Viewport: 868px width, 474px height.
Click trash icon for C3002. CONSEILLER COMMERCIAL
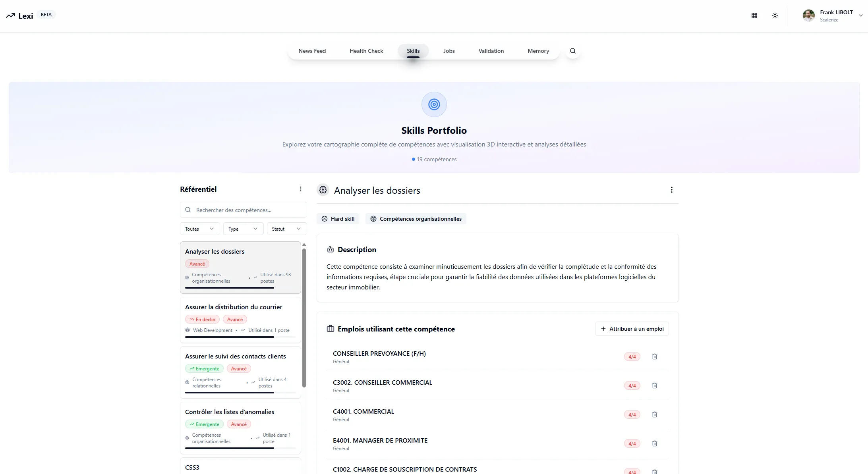pyautogui.click(x=655, y=385)
